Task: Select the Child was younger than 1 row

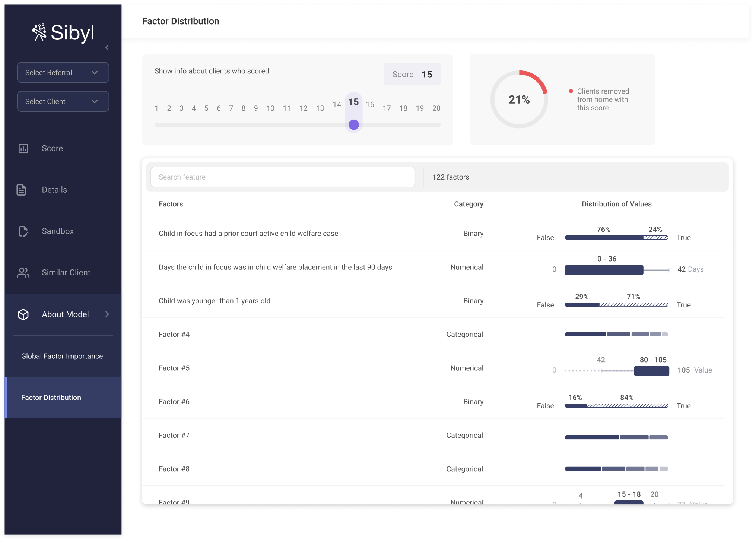Action: pos(433,301)
